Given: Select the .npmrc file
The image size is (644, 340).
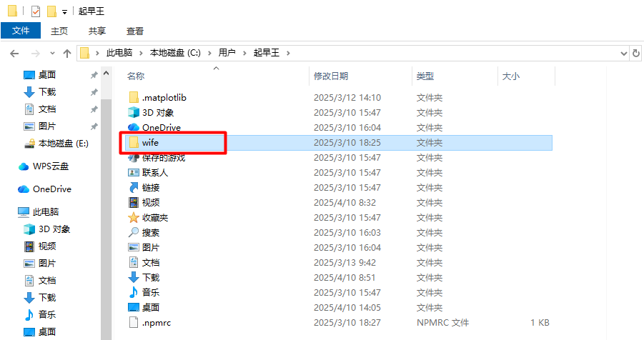Looking at the screenshot, I should 156,322.
